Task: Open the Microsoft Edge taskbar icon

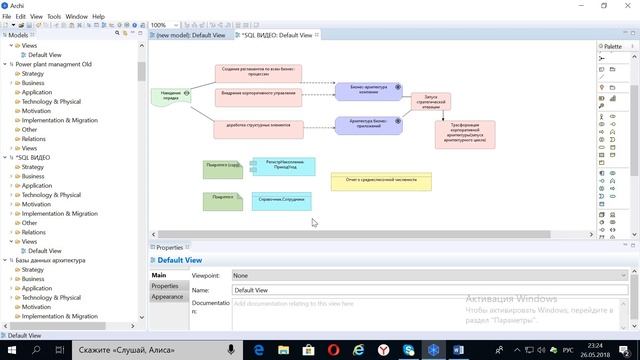Action: 259,350
